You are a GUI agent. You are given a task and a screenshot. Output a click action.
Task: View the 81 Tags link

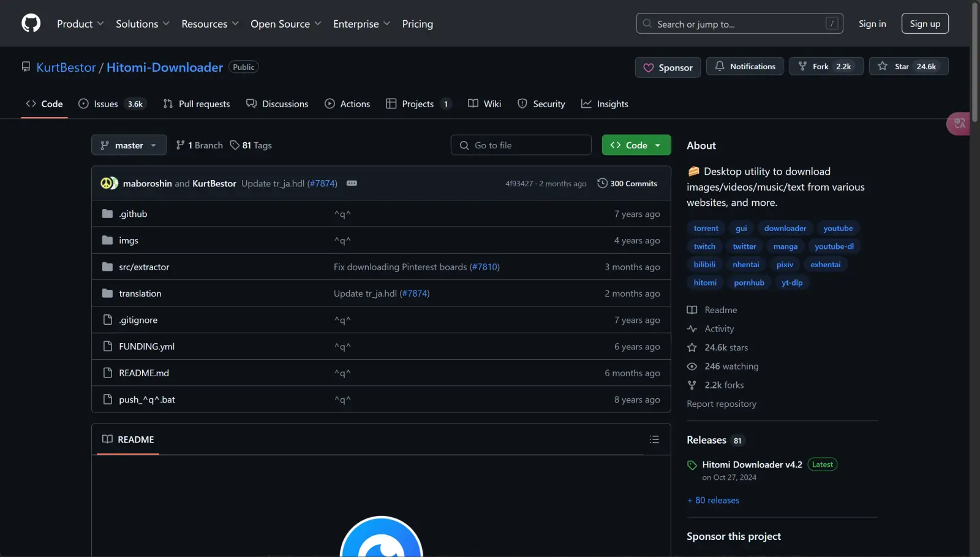[x=251, y=145]
